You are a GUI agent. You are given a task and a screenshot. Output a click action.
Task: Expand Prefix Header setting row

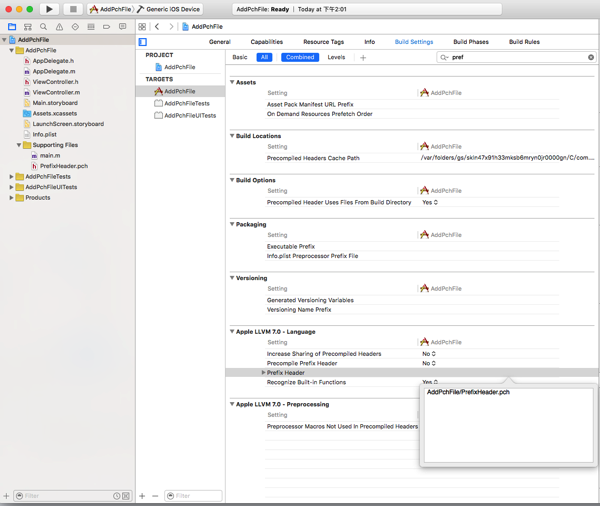click(x=263, y=372)
